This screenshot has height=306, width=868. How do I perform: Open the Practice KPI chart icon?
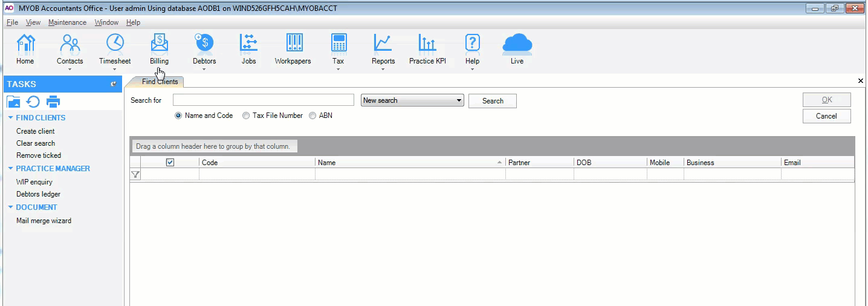pos(427,44)
